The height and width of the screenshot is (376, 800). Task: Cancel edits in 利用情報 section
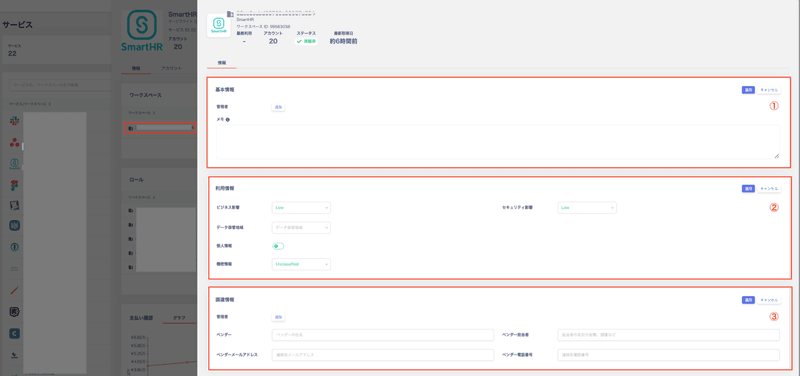pos(769,188)
